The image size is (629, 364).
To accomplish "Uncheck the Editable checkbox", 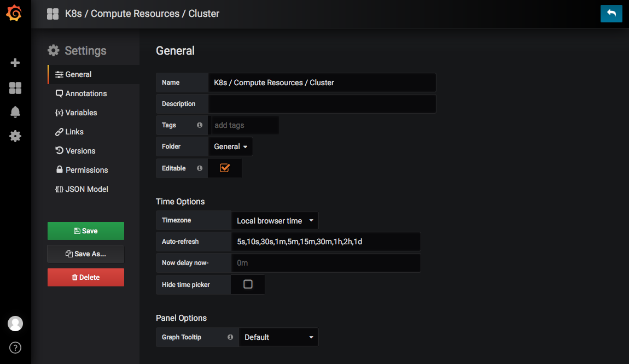I will click(x=225, y=168).
